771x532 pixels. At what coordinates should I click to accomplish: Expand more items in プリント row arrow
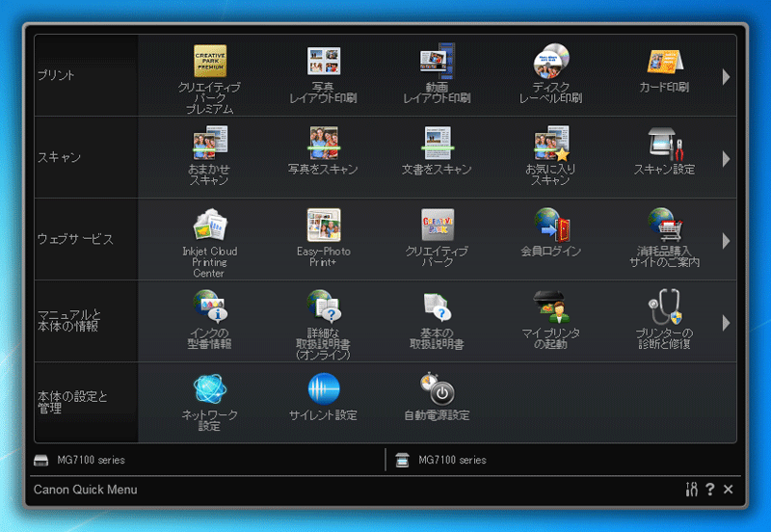727,77
